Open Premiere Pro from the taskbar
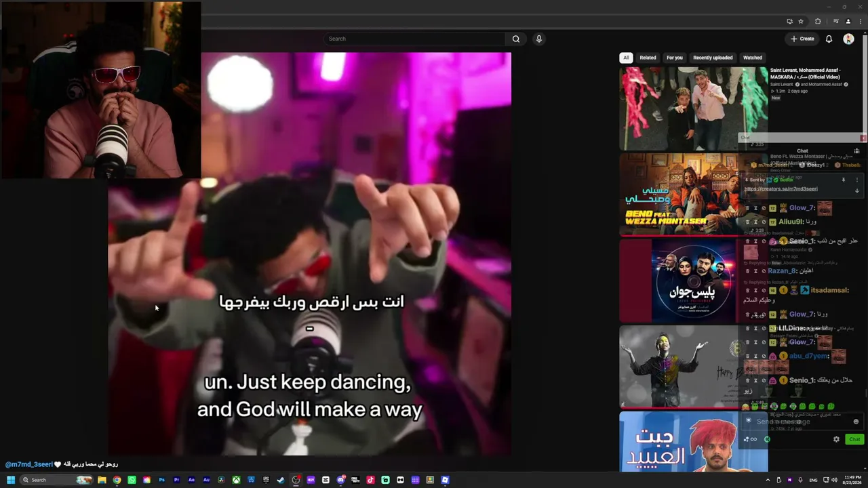This screenshot has width=868, height=488. tap(176, 480)
